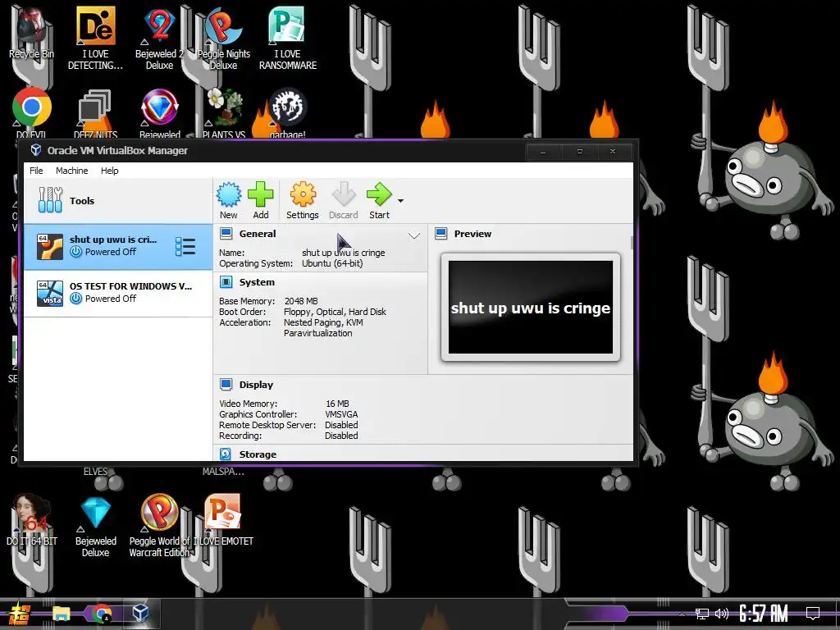Click the Floppy, Optical, Hard Disk boot order
Viewport: 840px width, 630px height.
tap(335, 312)
